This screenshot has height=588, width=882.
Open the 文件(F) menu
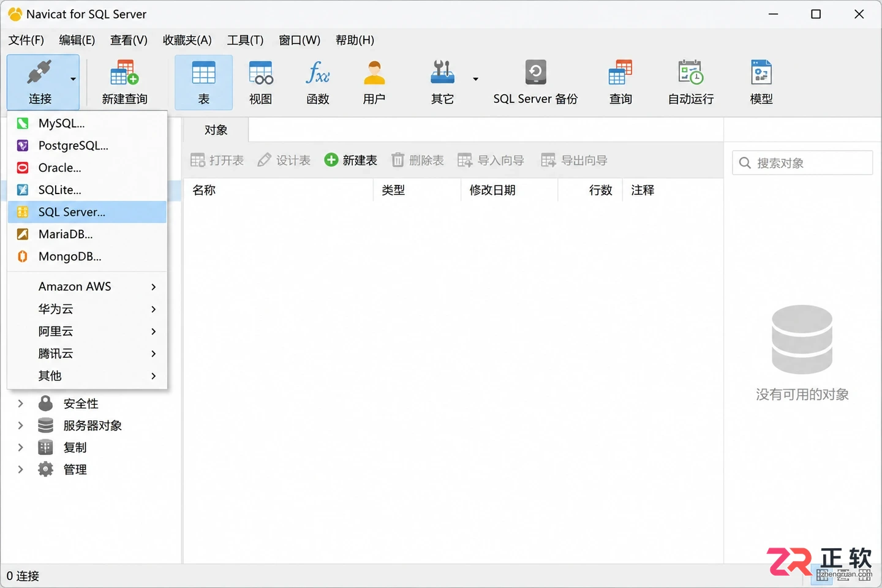pos(26,40)
